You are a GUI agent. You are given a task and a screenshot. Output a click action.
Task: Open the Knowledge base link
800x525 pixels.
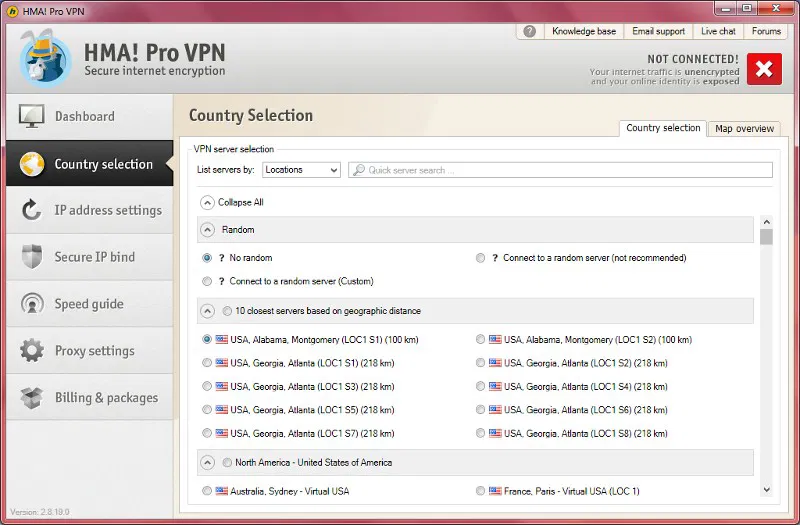coord(584,31)
